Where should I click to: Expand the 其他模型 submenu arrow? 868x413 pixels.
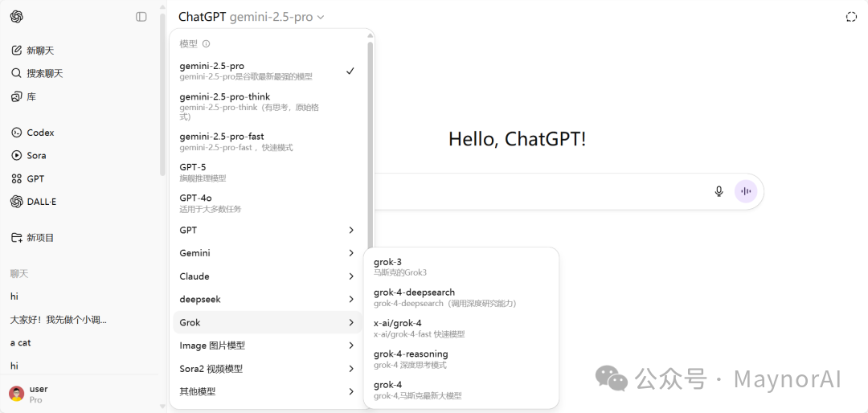coord(351,392)
